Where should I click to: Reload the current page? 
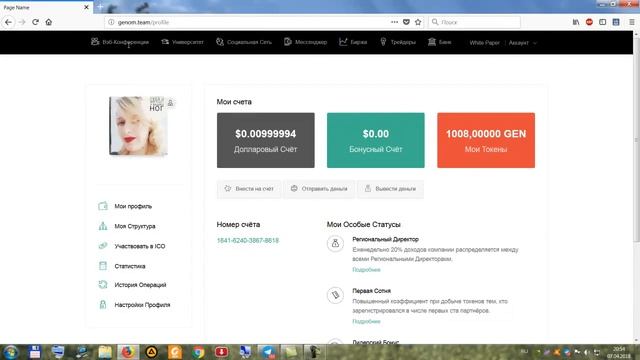pyautogui.click(x=36, y=22)
